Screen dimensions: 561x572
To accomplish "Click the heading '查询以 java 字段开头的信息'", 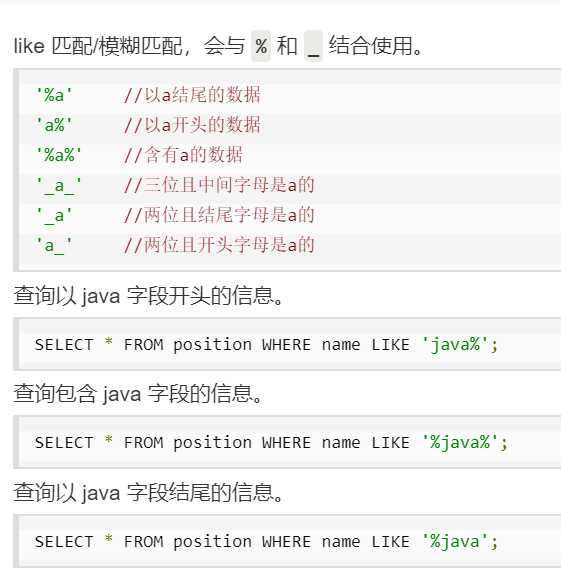I will coord(148,296).
